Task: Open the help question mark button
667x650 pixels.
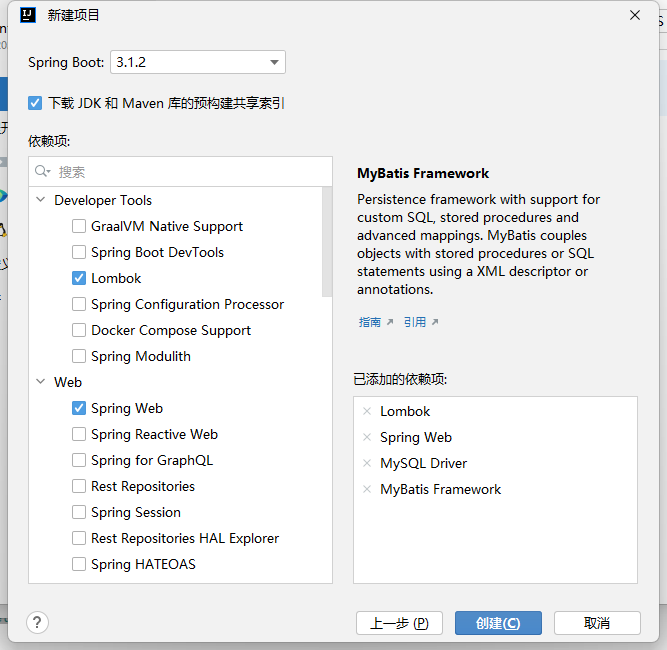Action: pos(37,622)
